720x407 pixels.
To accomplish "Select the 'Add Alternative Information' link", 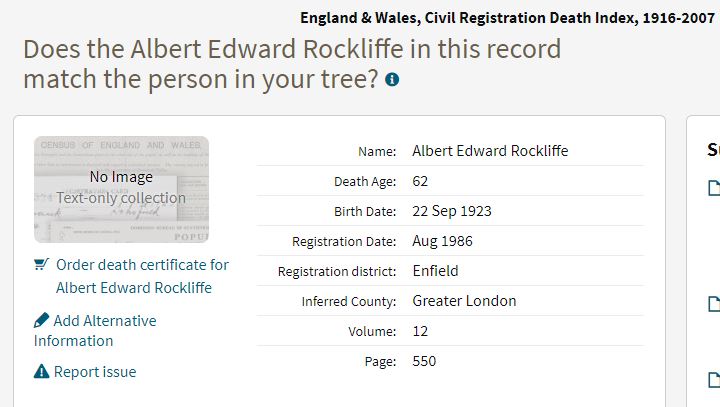I will pos(95,331).
